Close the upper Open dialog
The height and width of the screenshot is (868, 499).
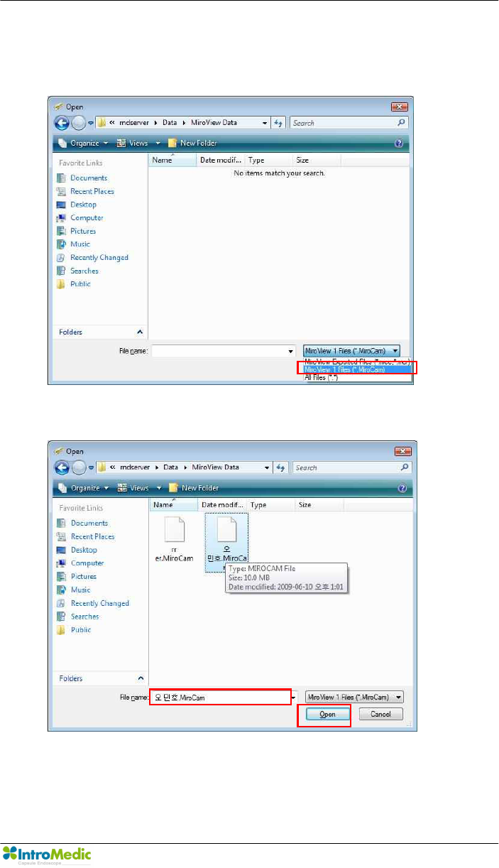point(399,107)
